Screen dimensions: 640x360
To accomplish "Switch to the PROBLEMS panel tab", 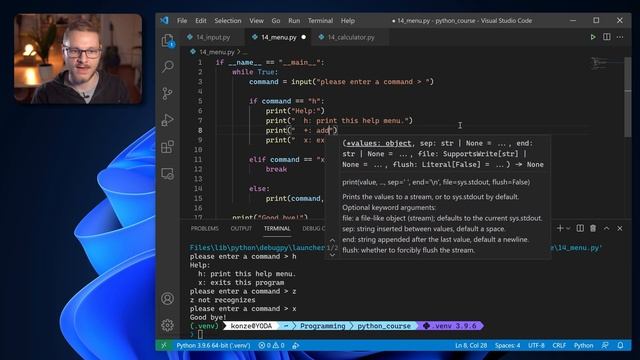I will (x=204, y=229).
